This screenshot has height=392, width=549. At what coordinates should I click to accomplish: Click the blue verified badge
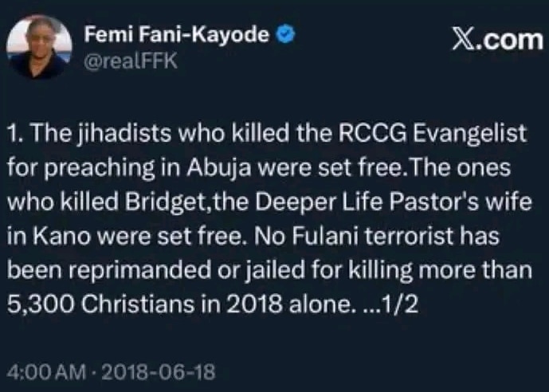283,36
